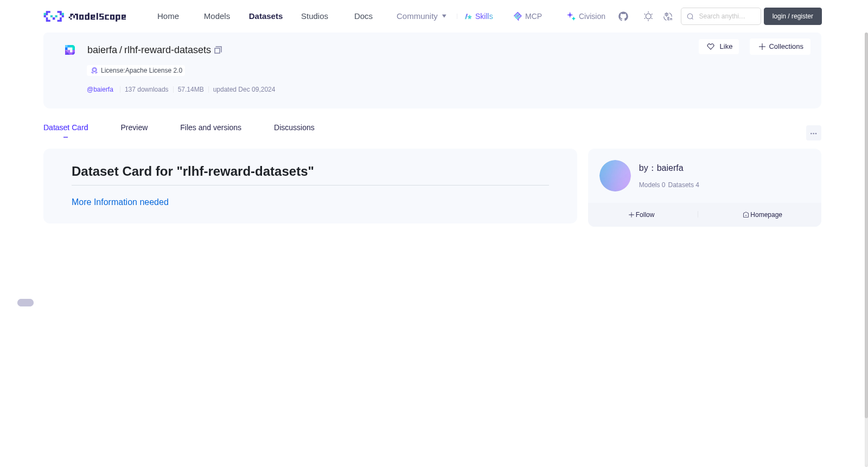Open the GitHub icon link
Viewport: 868px width, 467px height.
(623, 16)
